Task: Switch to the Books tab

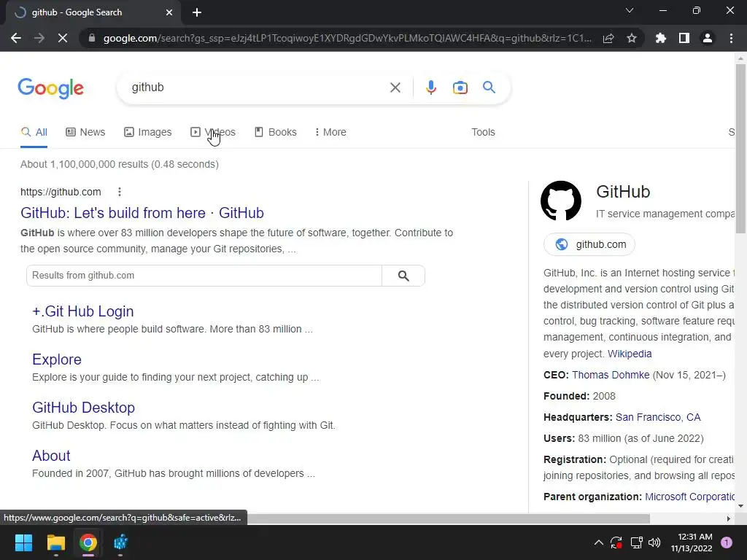Action: (275, 133)
